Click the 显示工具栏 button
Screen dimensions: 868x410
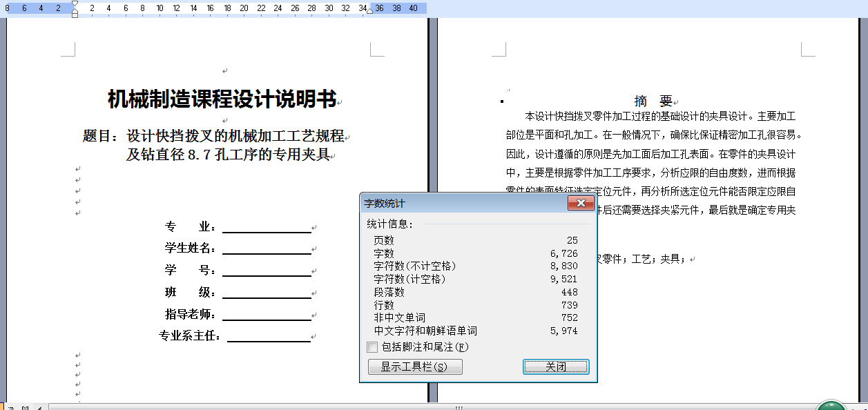(415, 367)
